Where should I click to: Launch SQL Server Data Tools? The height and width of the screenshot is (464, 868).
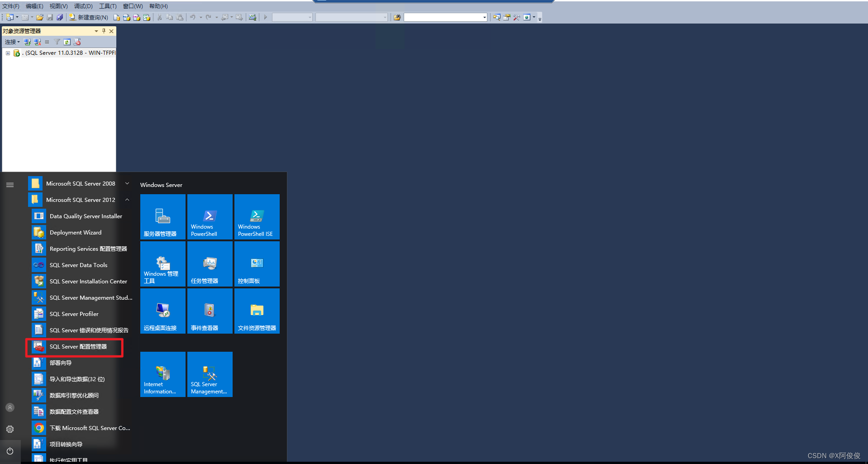[x=82, y=265]
